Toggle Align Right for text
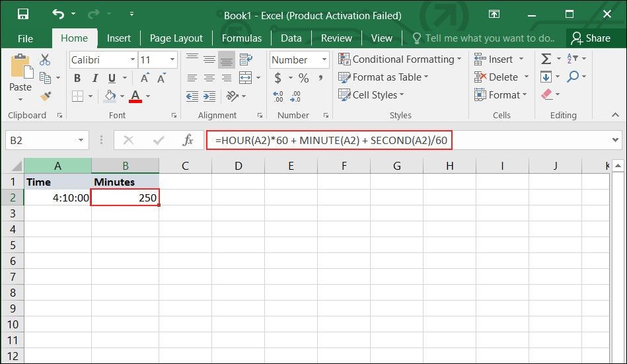Viewport: 627px width, 364px height. (x=227, y=77)
